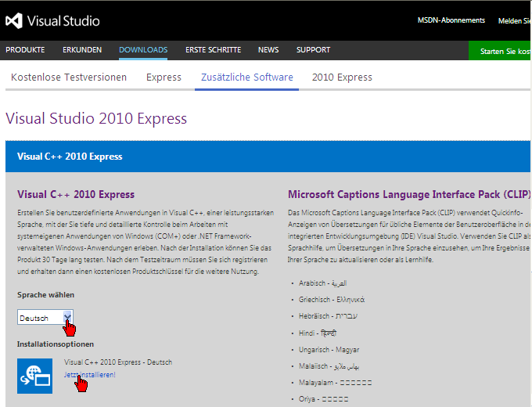Screen dimensions: 532x407
Task: Open the PRODUKTE menu
Action: pos(25,50)
